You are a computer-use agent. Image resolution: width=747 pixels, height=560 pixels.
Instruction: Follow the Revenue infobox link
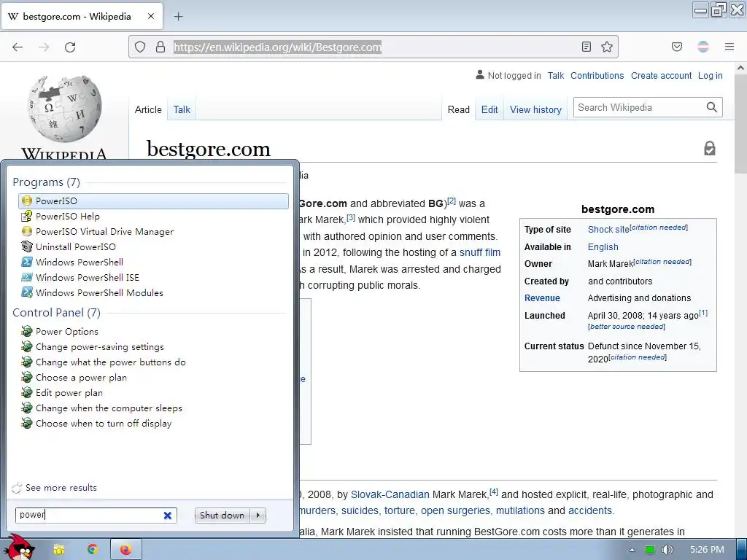point(542,298)
